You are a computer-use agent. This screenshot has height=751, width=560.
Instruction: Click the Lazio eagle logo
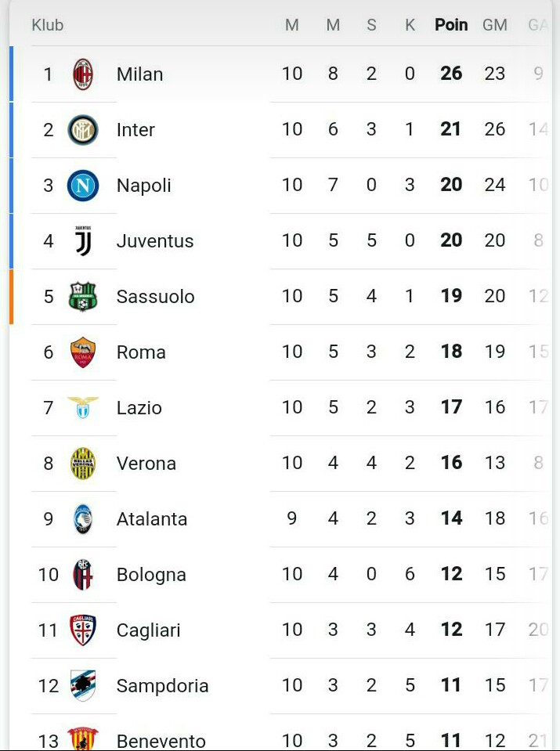[x=83, y=407]
